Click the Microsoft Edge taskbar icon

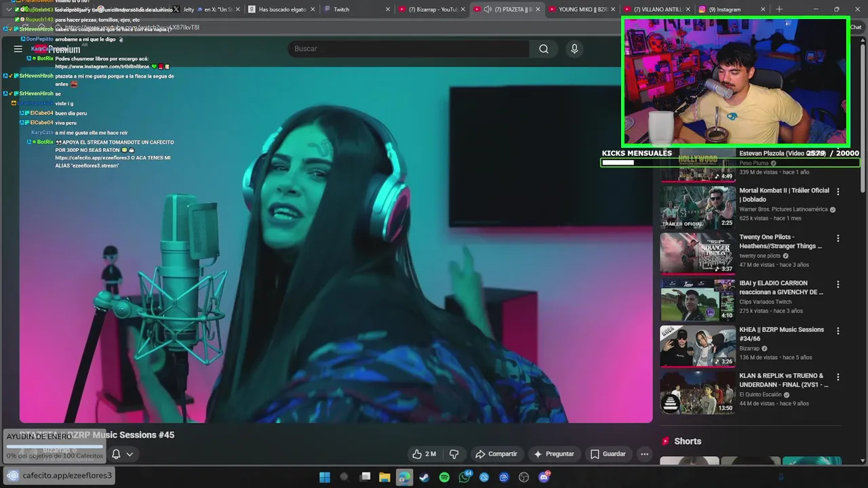click(404, 477)
